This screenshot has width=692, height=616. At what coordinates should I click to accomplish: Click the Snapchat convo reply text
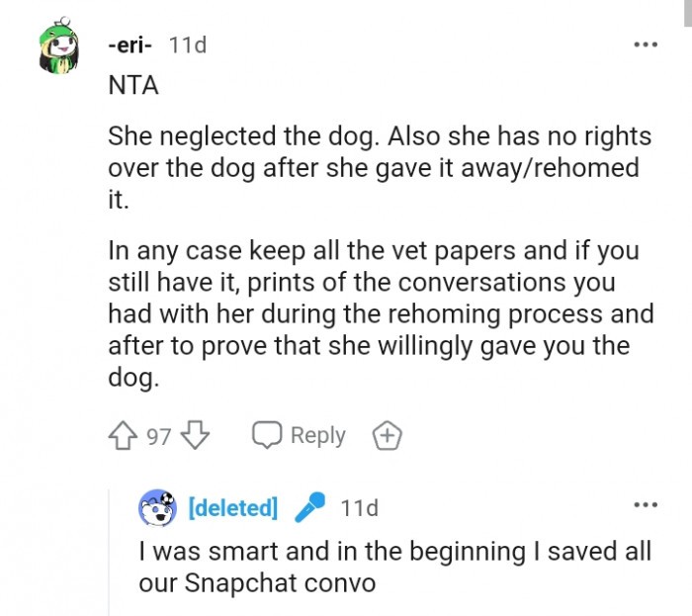point(395,567)
